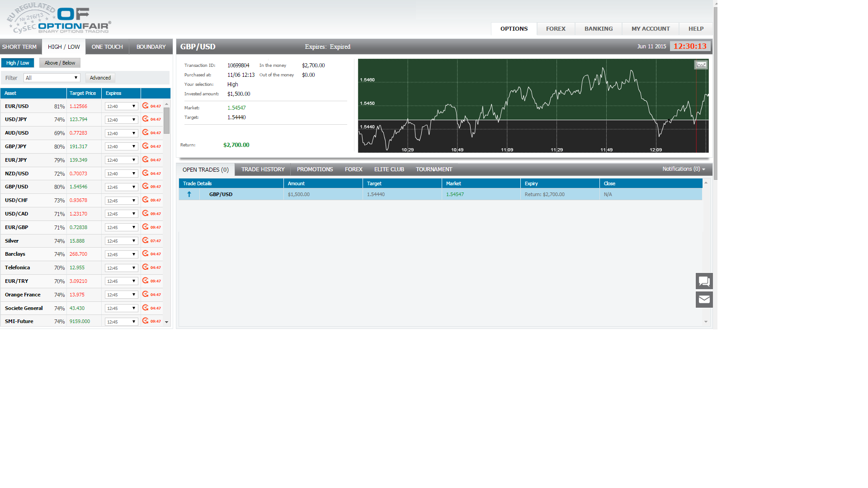Click the countdown timer icon beside SMI-Future

(145, 321)
